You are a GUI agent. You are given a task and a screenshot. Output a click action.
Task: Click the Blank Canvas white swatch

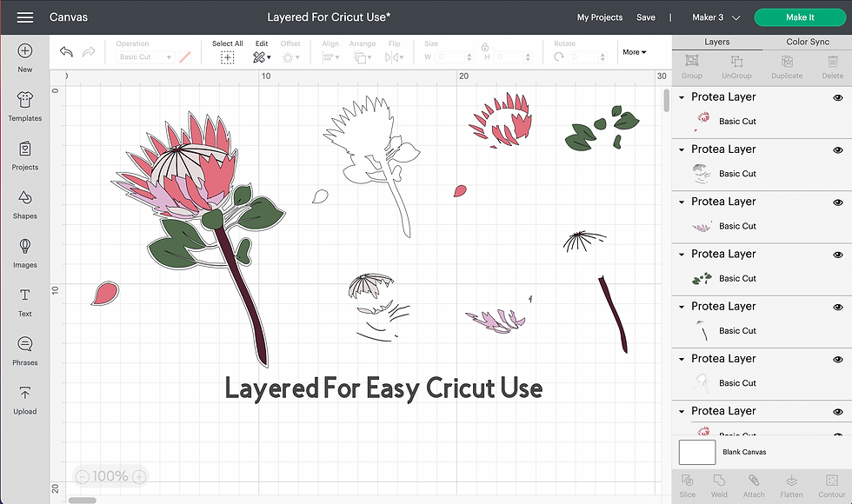(x=697, y=452)
